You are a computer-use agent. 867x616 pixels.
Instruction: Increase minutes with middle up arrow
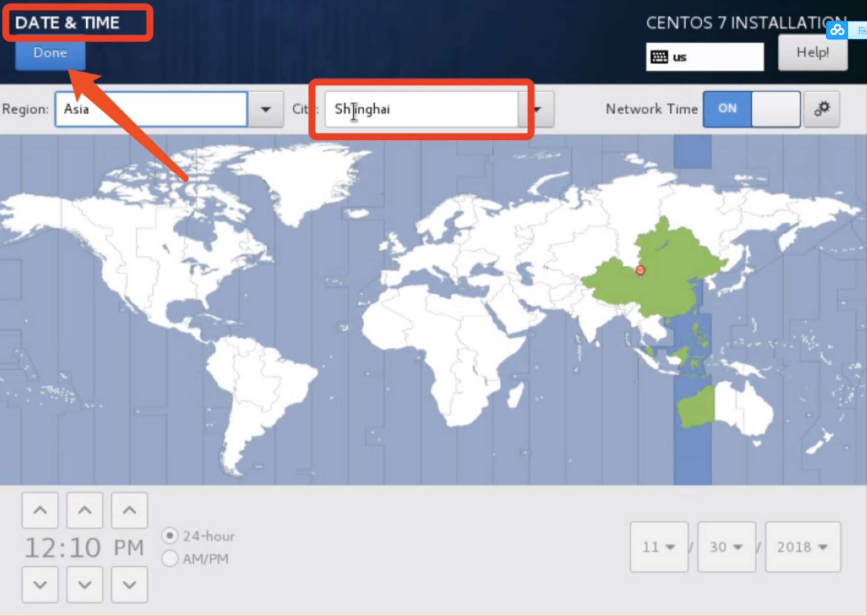[x=85, y=510]
